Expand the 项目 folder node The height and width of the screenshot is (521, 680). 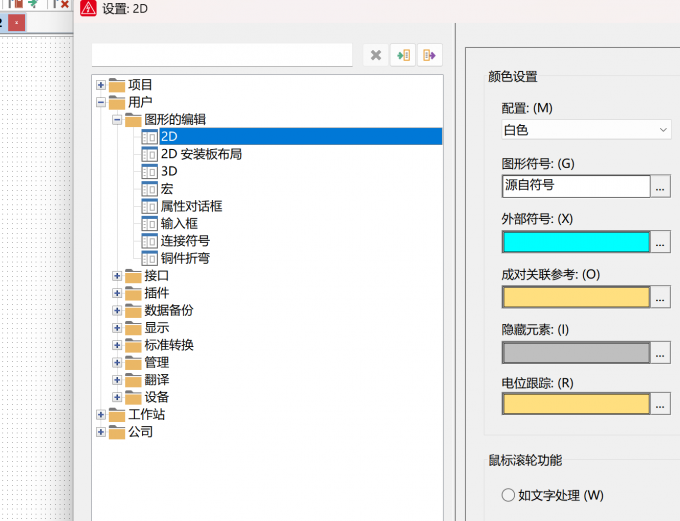[x=101, y=85]
